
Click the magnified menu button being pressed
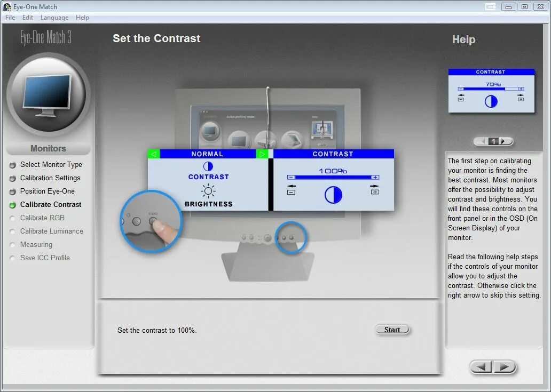pyautogui.click(x=153, y=221)
